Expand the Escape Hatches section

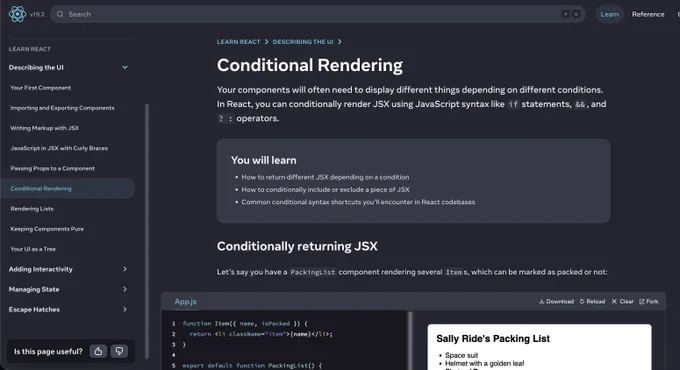[x=69, y=309]
